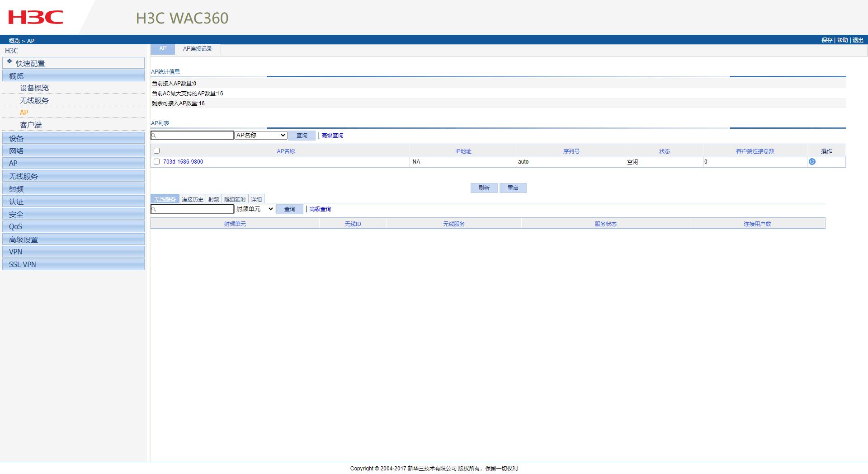Image resolution: width=868 pixels, height=474 pixels.
Task: Select the AP tab at top
Action: click(x=163, y=49)
